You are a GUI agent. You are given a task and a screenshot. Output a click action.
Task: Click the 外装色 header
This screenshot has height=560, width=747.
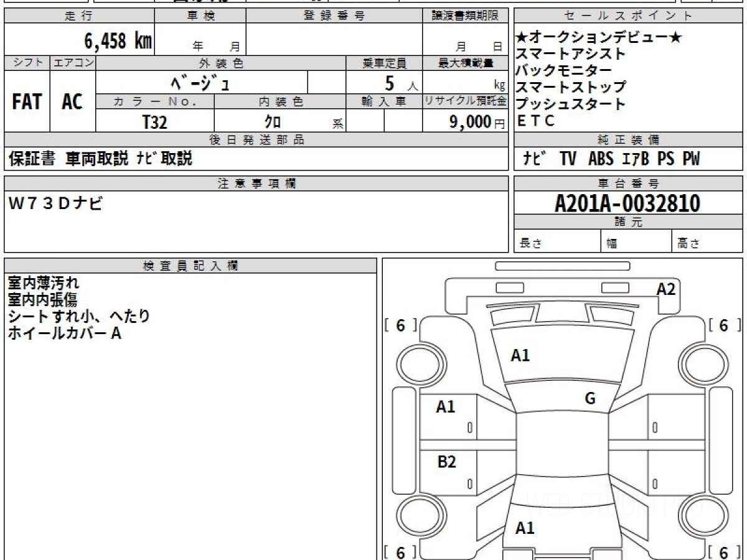(221, 63)
